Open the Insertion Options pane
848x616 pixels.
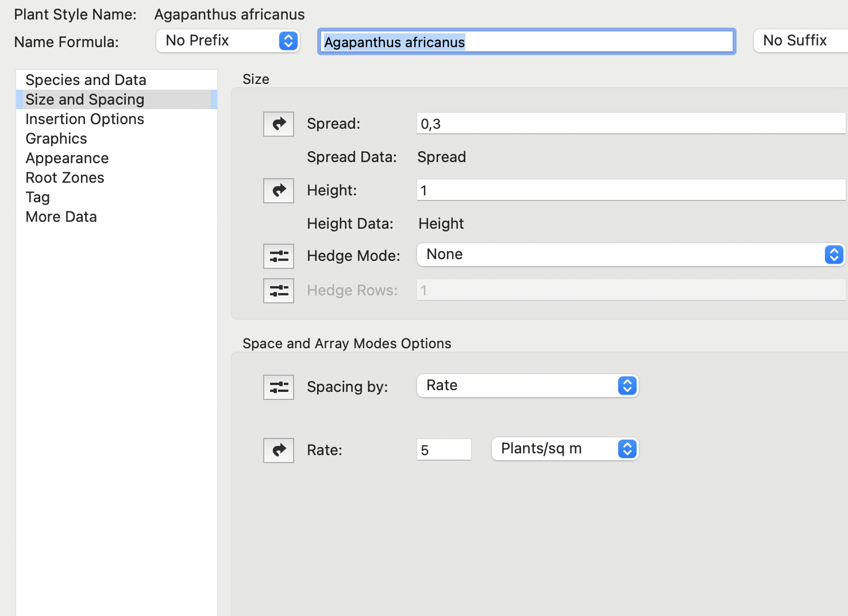click(x=85, y=119)
